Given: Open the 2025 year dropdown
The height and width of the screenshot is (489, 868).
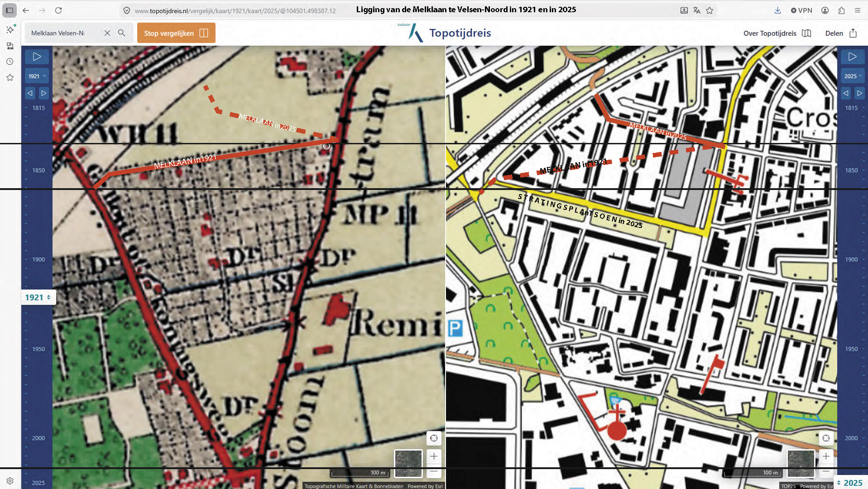Looking at the screenshot, I should 852,76.
